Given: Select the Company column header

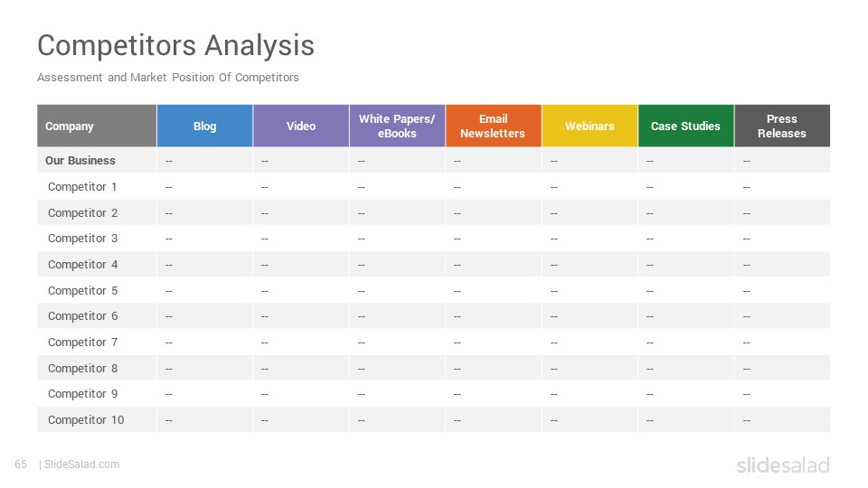Looking at the screenshot, I should click(97, 127).
